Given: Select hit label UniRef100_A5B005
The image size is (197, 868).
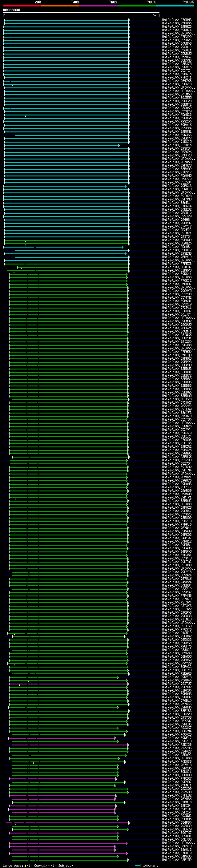Looking at the screenshot, I should (177, 23).
